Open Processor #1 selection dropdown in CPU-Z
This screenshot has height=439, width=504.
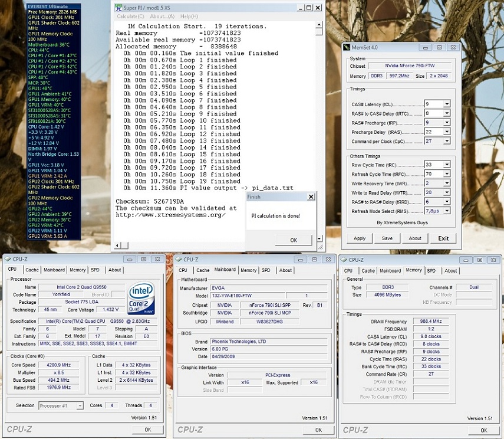point(80,405)
